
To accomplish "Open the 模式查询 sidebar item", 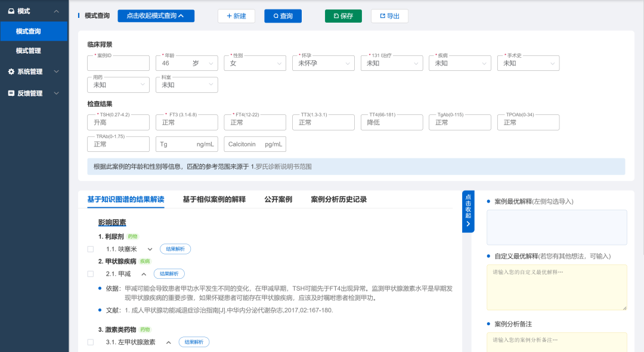I will (x=33, y=31).
